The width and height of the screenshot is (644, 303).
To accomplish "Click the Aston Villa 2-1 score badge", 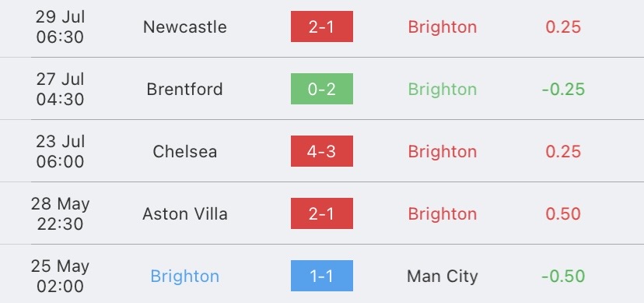I will pos(321,213).
